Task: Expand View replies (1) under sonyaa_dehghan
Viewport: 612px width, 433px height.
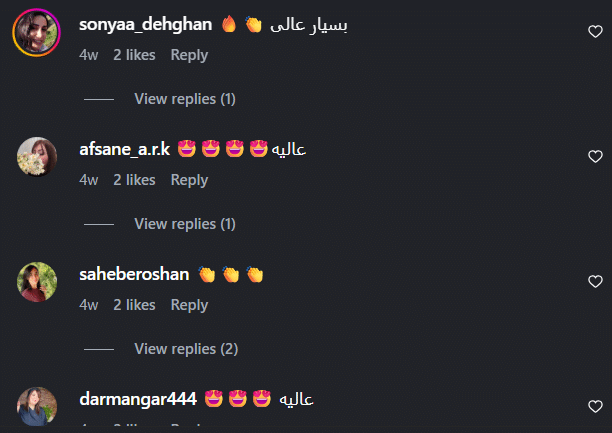Action: (185, 99)
